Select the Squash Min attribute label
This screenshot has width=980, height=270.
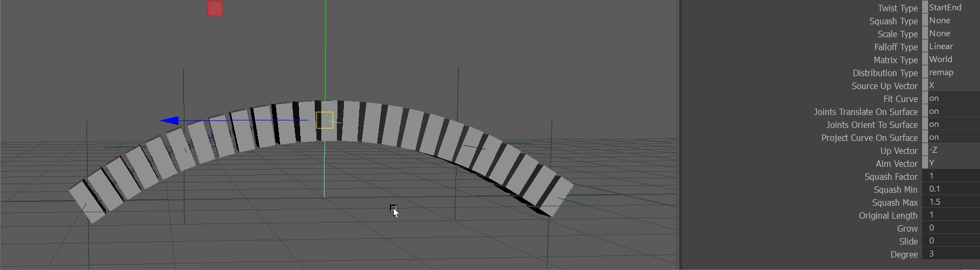point(896,190)
